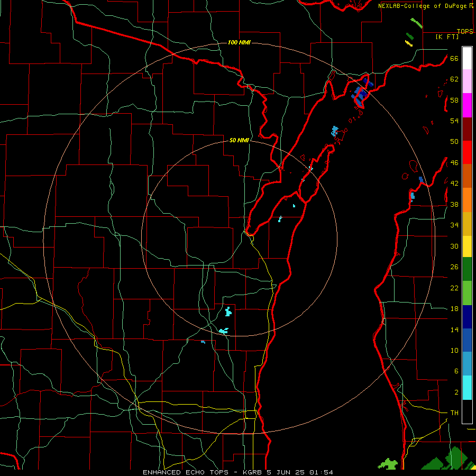The image size is (476, 476).
Task: Click the '01:54' timestamp
Action: coord(321,472)
